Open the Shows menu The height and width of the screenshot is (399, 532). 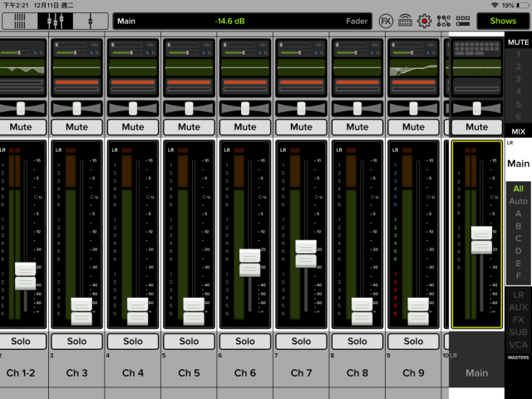click(x=503, y=21)
